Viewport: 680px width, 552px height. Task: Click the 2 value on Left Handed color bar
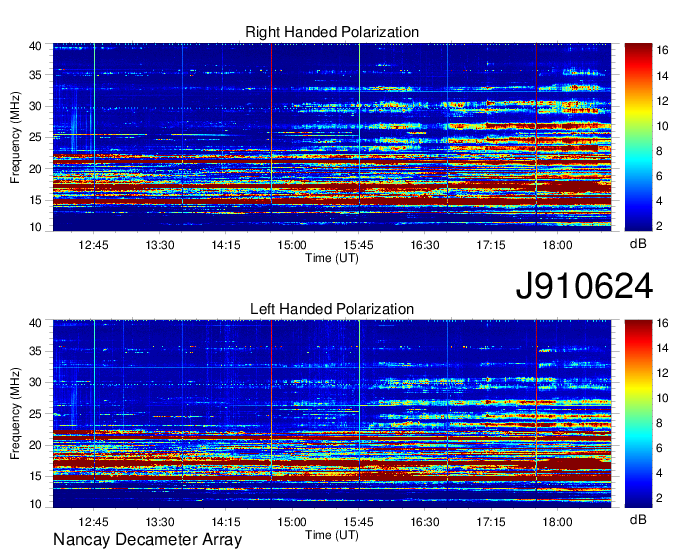659,498
